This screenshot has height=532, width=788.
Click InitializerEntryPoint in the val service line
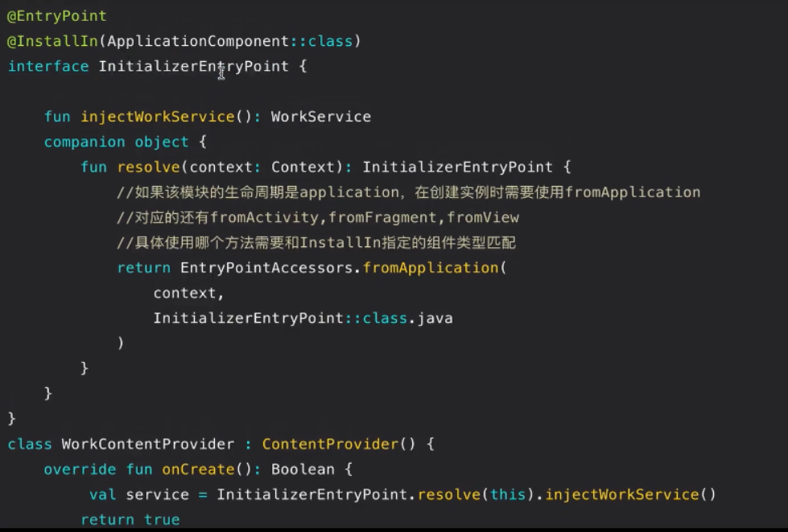312,495
